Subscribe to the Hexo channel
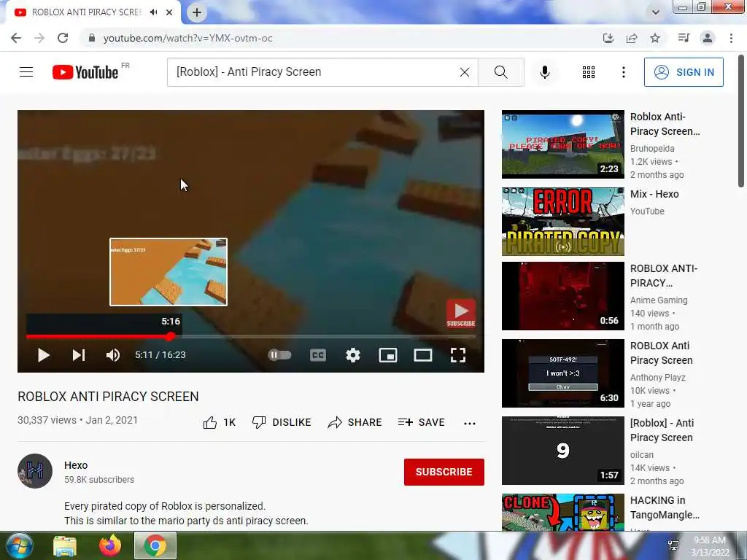The width and height of the screenshot is (747, 560). pyautogui.click(x=444, y=472)
